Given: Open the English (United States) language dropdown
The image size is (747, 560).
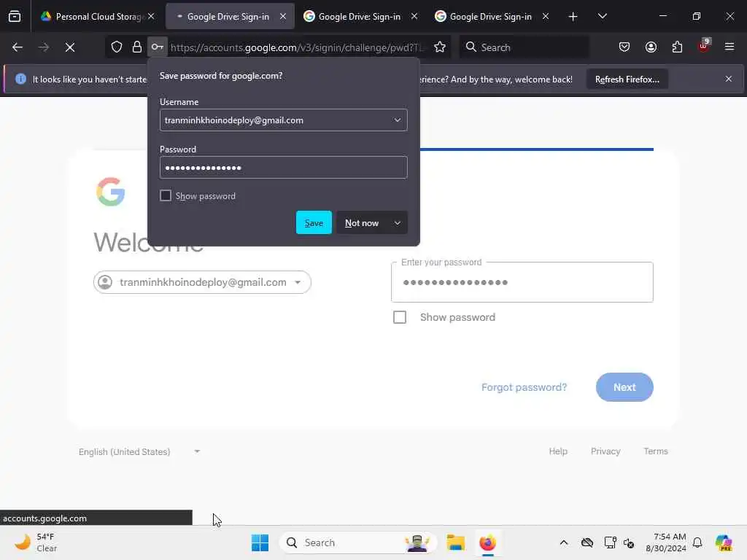Looking at the screenshot, I should 139,451.
